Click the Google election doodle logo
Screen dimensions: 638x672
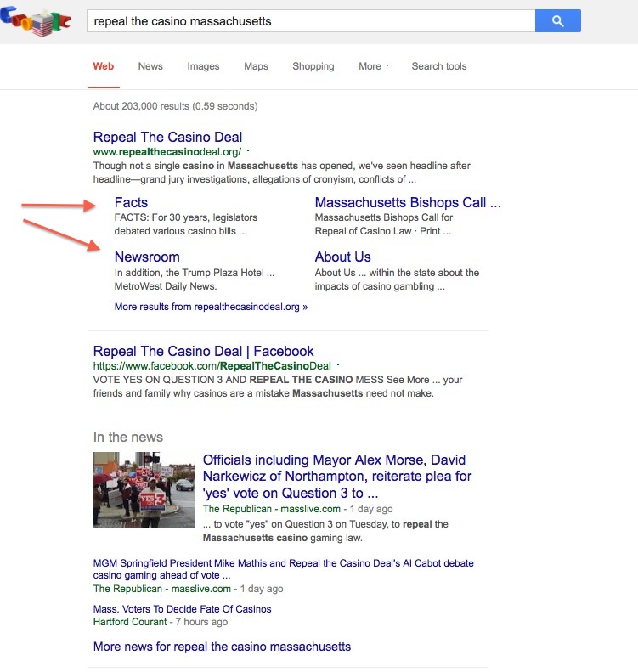tap(36, 21)
